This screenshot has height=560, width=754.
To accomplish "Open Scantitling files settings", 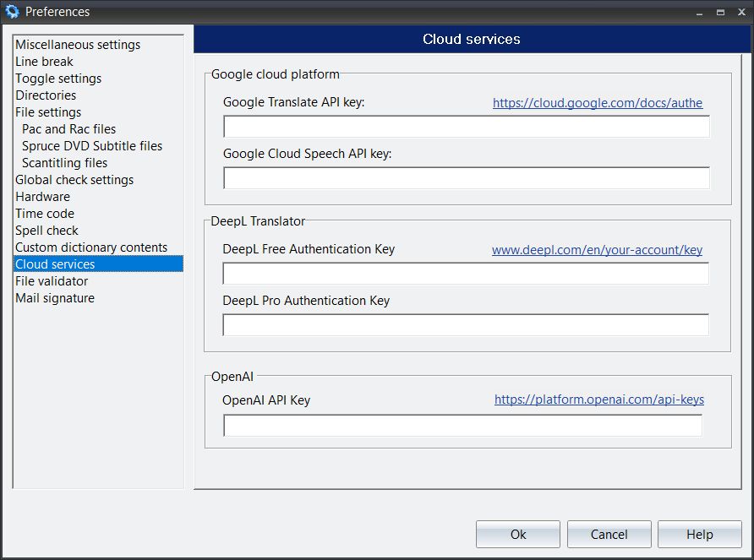I will (x=65, y=163).
